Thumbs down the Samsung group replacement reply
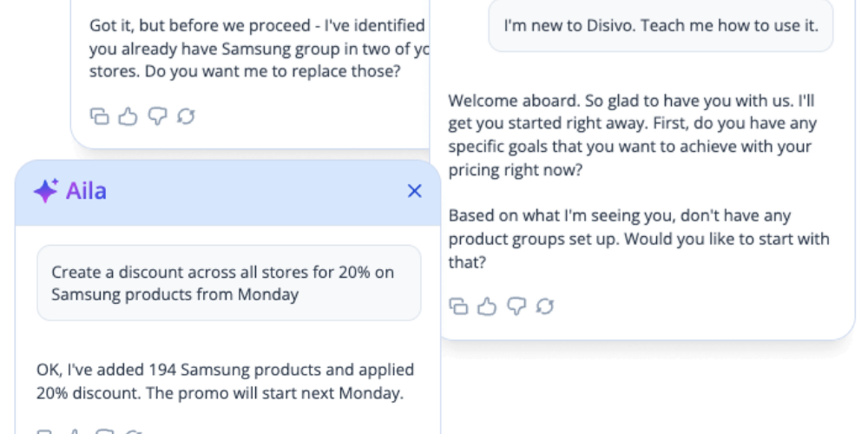Viewport: 868px width, 434px height. click(x=157, y=116)
